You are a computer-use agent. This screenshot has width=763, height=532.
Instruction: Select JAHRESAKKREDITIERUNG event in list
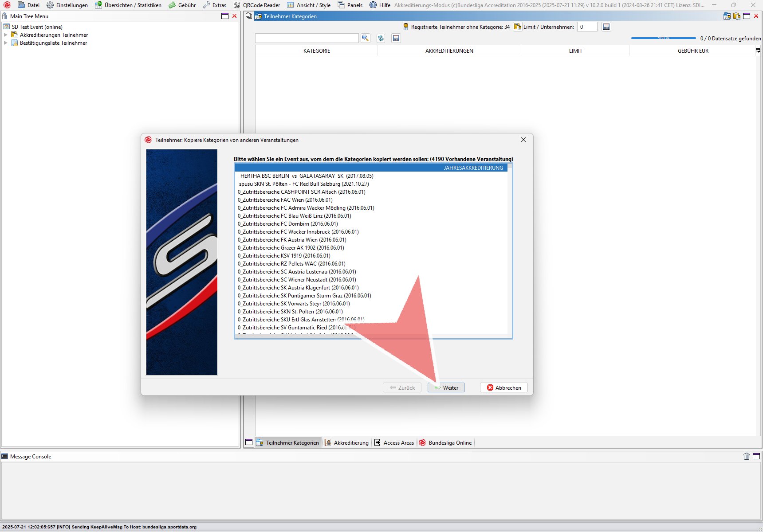(x=371, y=168)
